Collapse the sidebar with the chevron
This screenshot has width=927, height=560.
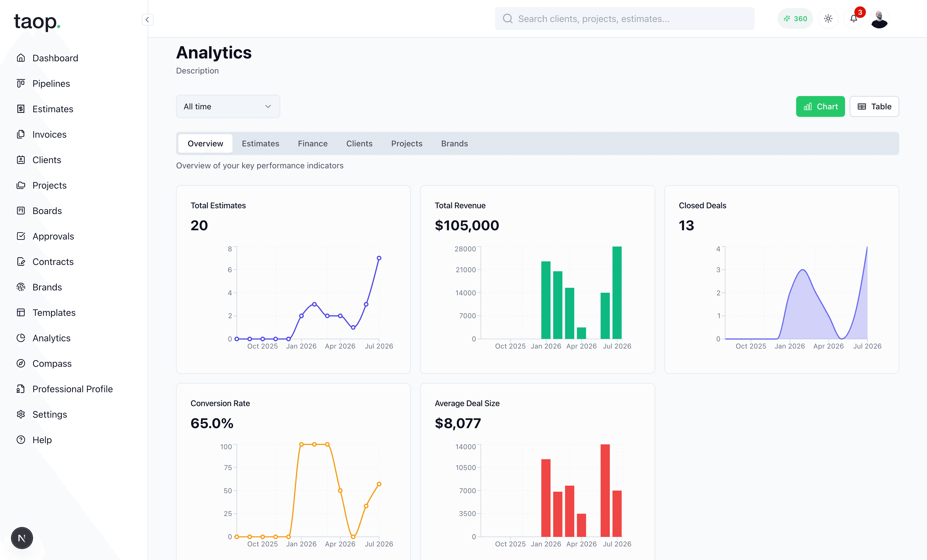147,20
